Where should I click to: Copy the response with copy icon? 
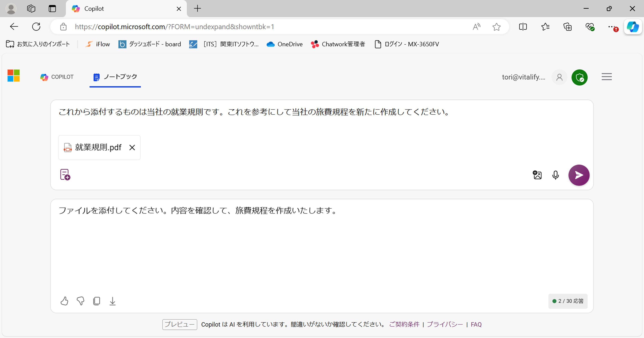tap(97, 301)
